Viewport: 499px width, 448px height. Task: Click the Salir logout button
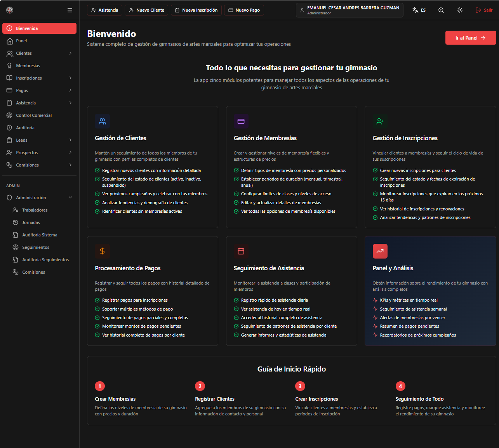484,10
